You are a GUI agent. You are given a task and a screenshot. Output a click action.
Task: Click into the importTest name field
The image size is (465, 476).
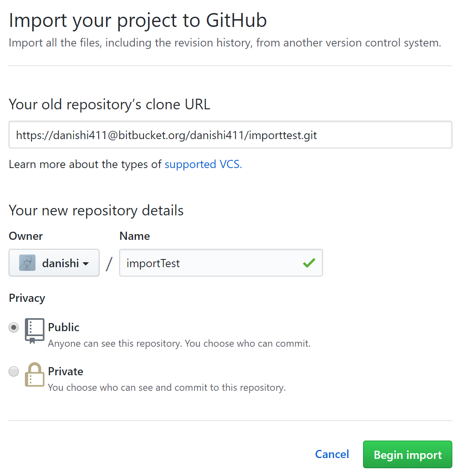pyautogui.click(x=221, y=263)
